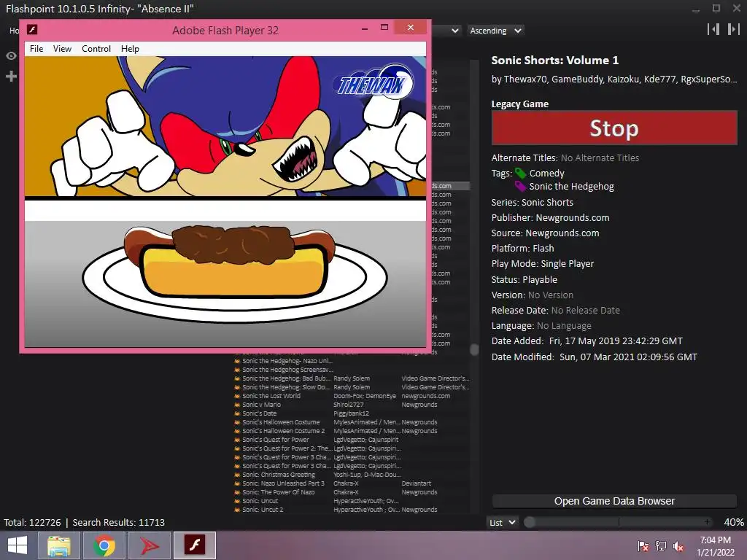Select Sonic's Halloween Costume row
This screenshot has width=747, height=560.
coord(352,422)
